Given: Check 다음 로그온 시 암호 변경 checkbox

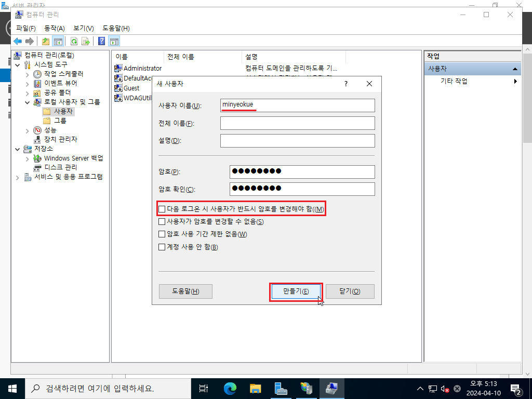Looking at the screenshot, I should click(162, 209).
